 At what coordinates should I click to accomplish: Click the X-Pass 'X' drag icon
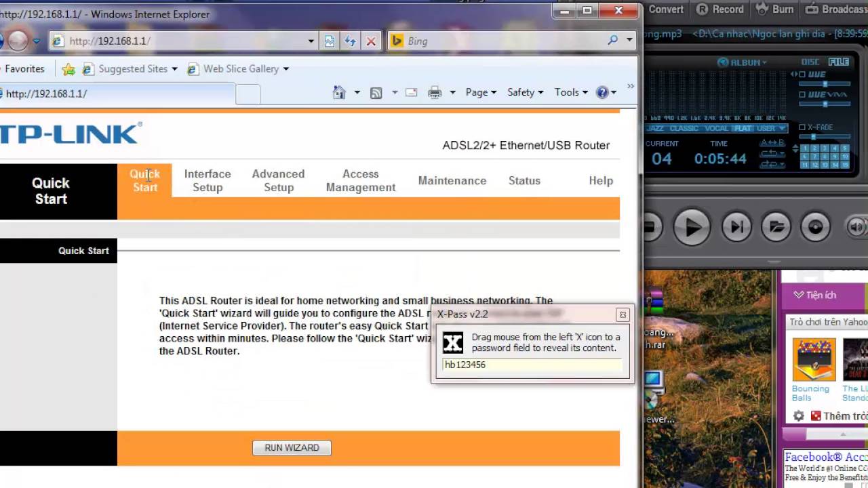453,342
